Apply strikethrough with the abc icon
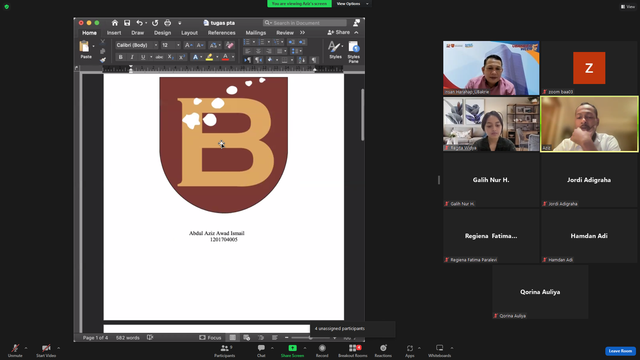Viewport: 640px width, 360px height. (x=159, y=57)
